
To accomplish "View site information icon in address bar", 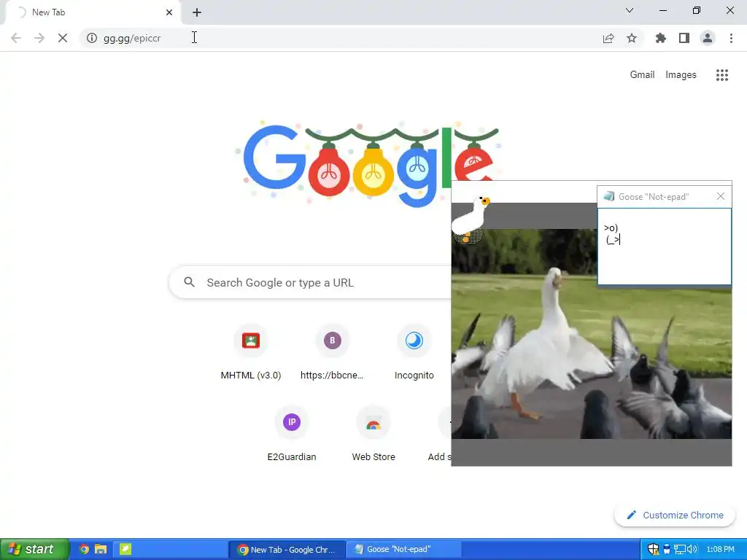I will [92, 38].
